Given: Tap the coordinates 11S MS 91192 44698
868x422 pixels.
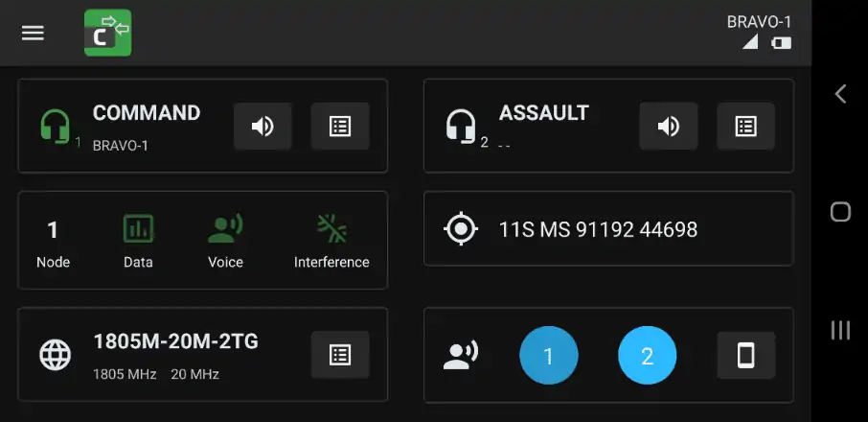Looking at the screenshot, I should (x=599, y=229).
